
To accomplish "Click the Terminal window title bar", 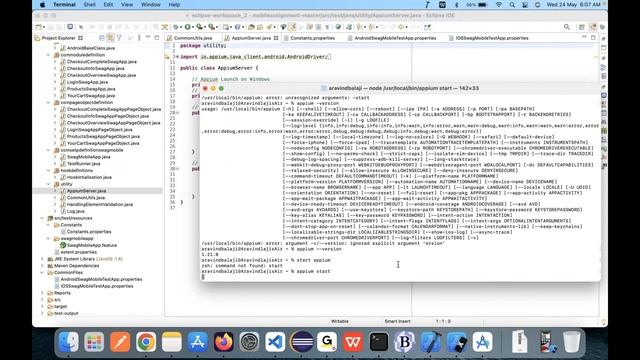I will 400,88.
